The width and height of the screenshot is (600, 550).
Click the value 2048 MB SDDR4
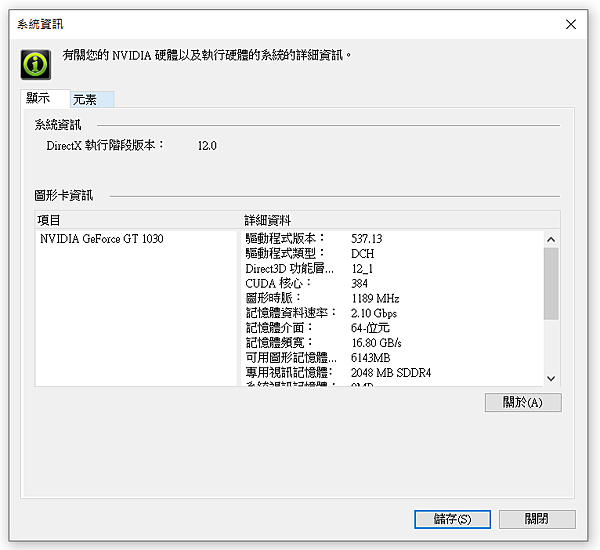point(391,373)
